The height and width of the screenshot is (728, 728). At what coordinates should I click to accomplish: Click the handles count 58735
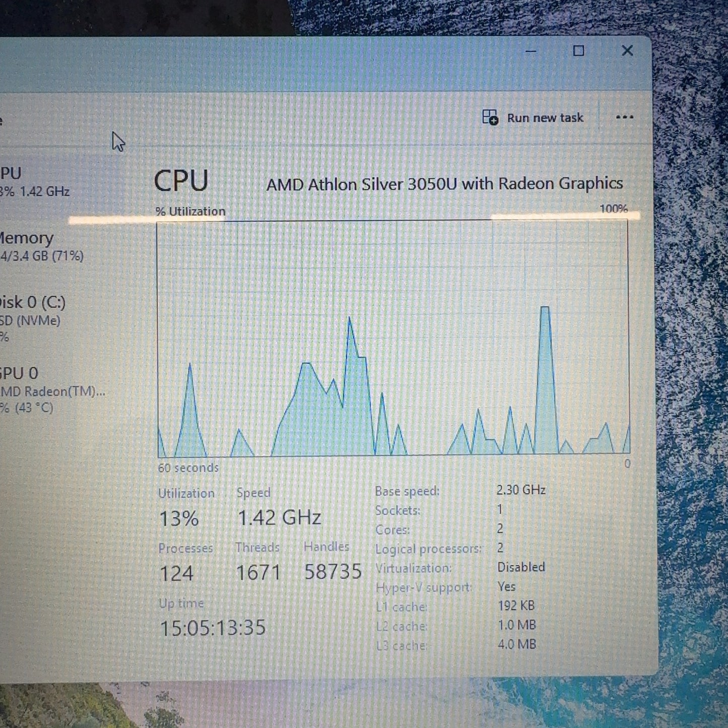(x=333, y=571)
